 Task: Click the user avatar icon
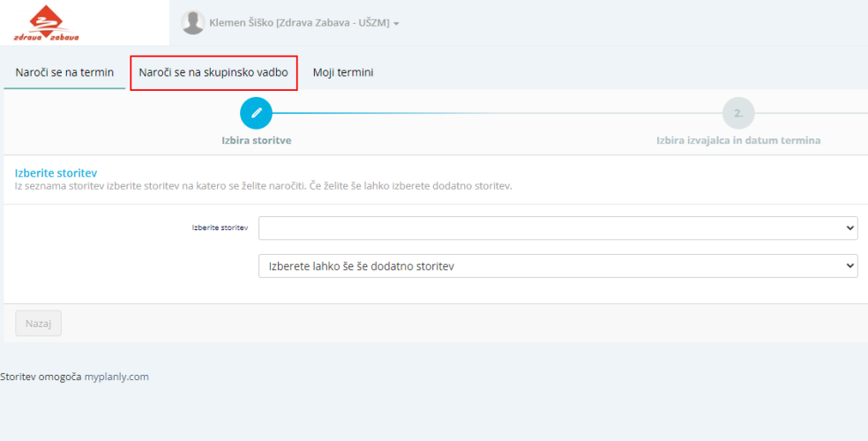pyautogui.click(x=192, y=23)
